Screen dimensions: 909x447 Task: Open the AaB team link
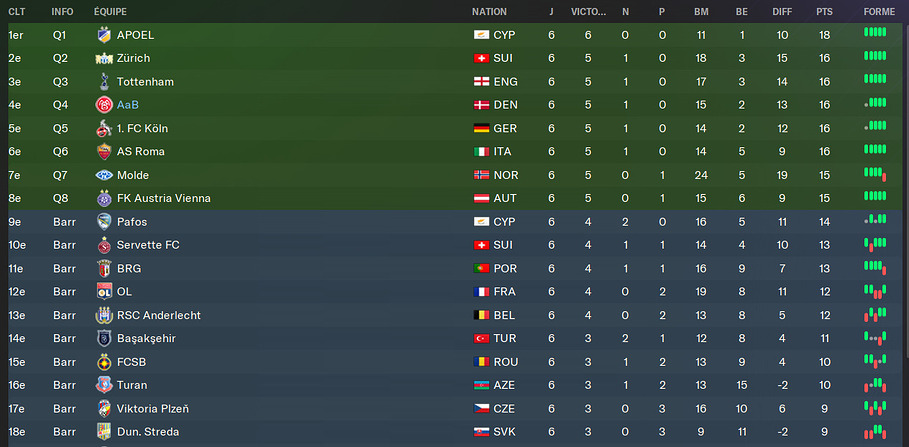(127, 105)
